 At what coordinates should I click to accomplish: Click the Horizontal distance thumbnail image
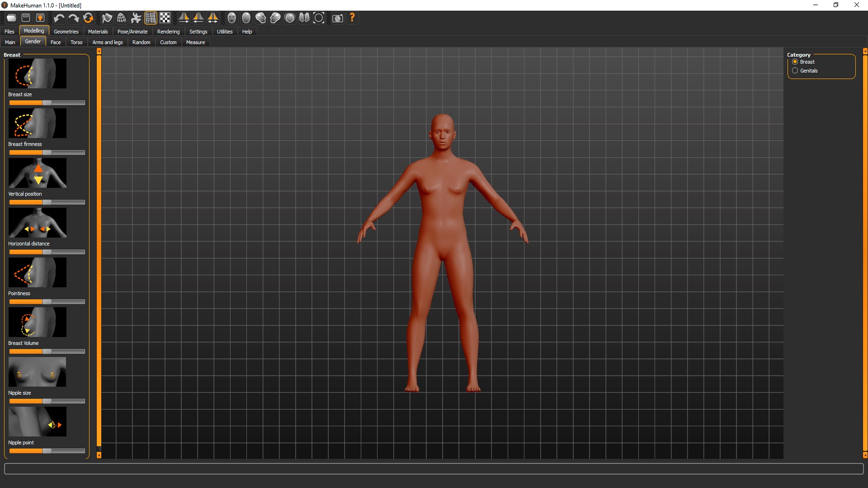point(38,222)
